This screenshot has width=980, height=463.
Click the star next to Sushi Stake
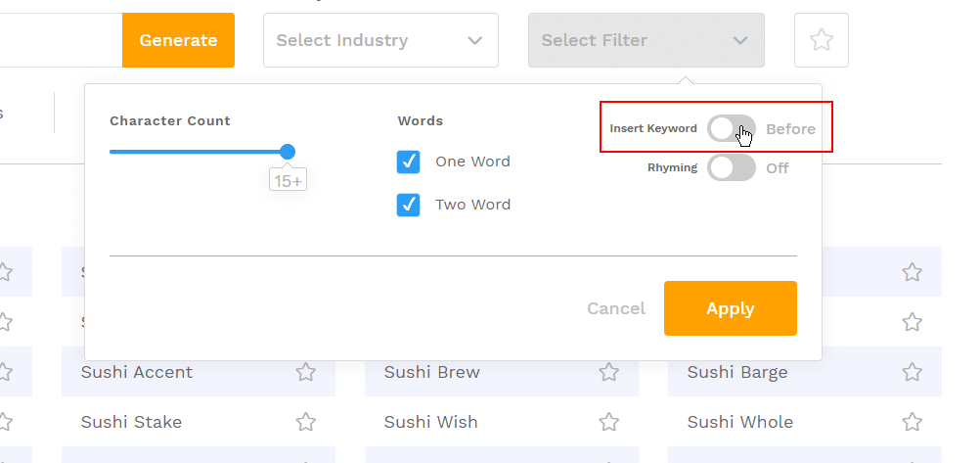pos(305,422)
